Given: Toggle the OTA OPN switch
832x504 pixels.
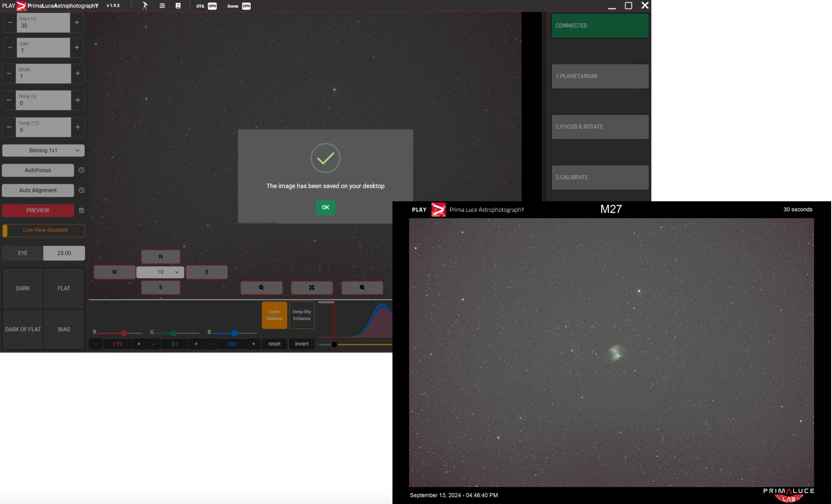Looking at the screenshot, I should point(212,6).
